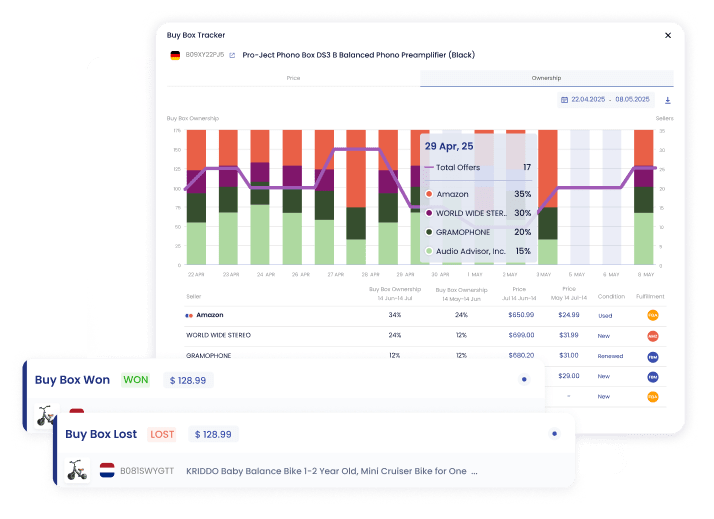714x519 pixels.
Task: Select the Ownership tab
Action: [x=546, y=78]
